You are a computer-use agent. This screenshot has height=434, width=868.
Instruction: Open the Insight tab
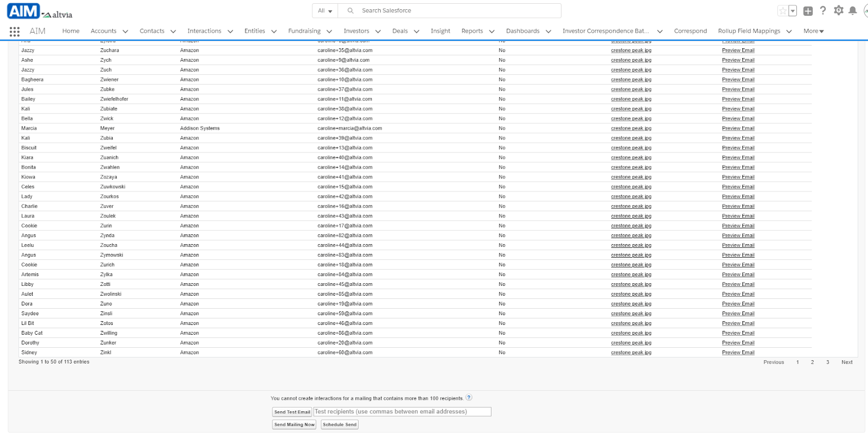pyautogui.click(x=441, y=31)
